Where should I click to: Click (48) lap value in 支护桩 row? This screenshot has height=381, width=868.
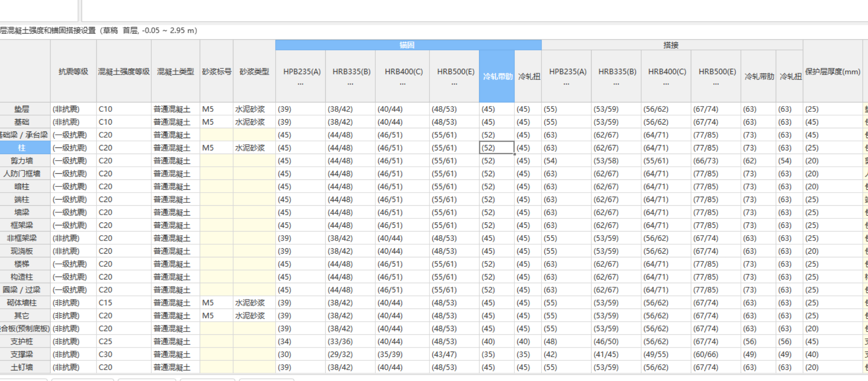[566, 341]
